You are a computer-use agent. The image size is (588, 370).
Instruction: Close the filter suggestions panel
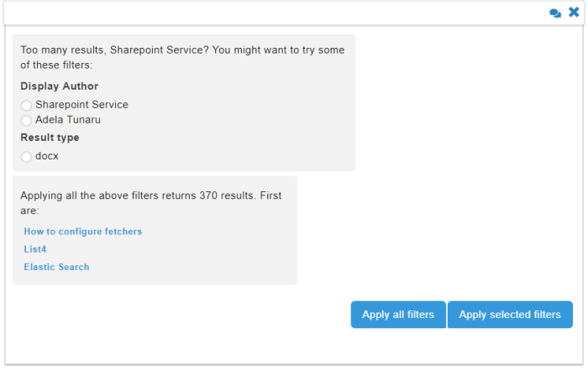(574, 13)
